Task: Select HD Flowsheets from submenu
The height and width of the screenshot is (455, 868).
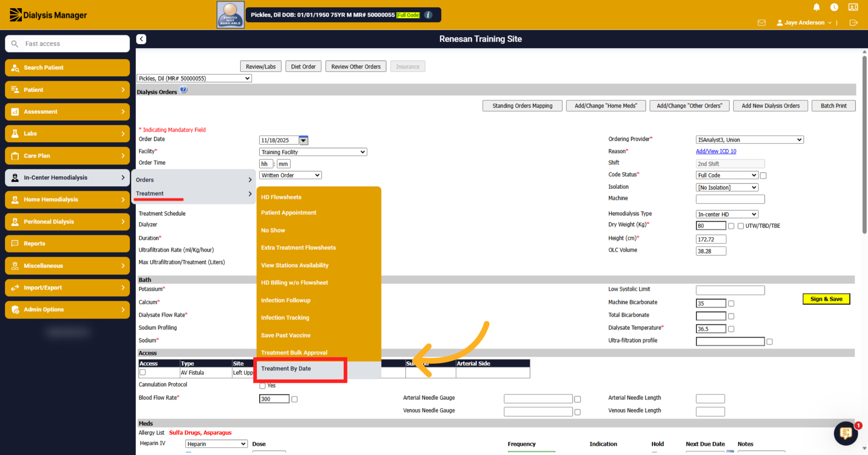Action: tap(281, 197)
